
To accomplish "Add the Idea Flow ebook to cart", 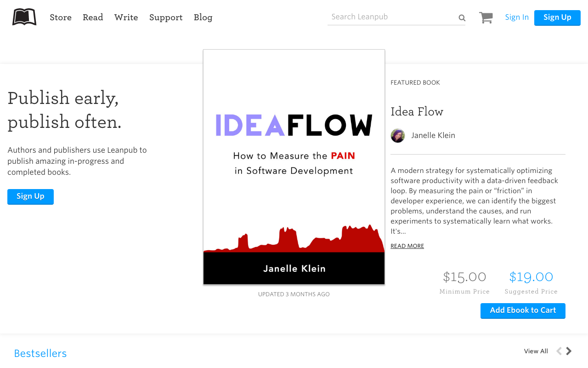I will [x=523, y=310].
